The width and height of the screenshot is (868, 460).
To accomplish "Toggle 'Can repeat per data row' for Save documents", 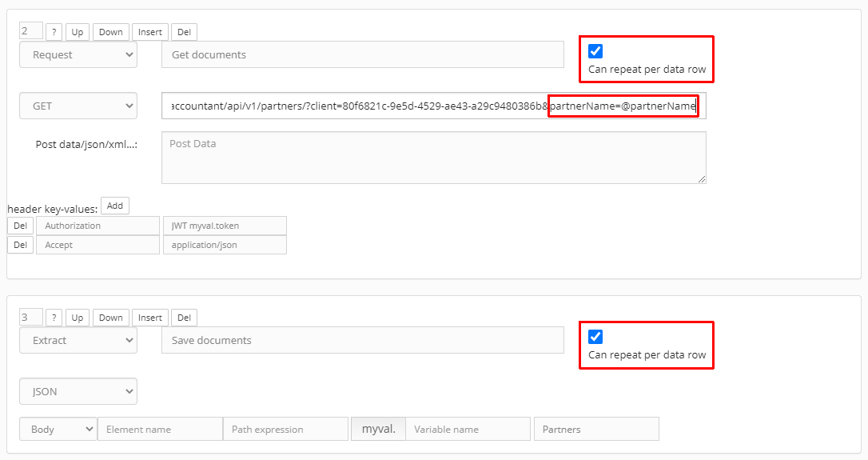I will tap(595, 337).
